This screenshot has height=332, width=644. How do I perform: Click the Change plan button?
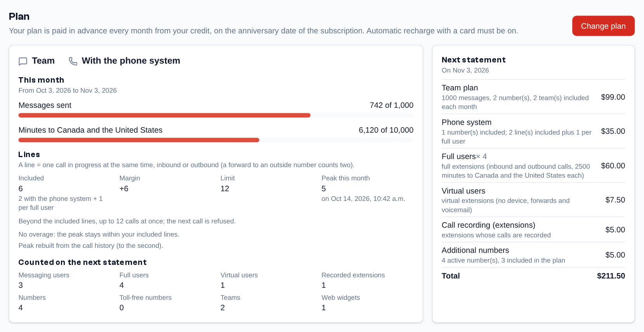(x=603, y=26)
